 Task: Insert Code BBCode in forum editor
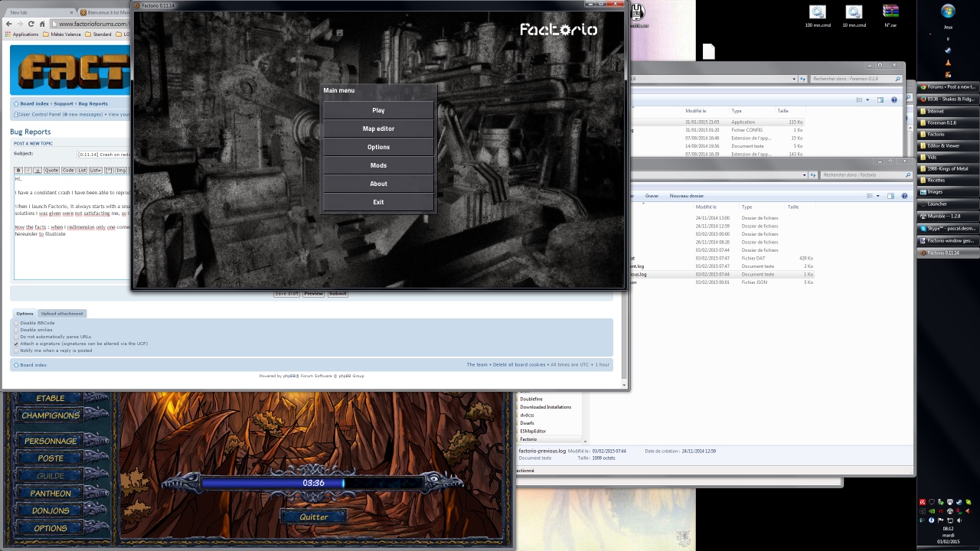(x=68, y=171)
